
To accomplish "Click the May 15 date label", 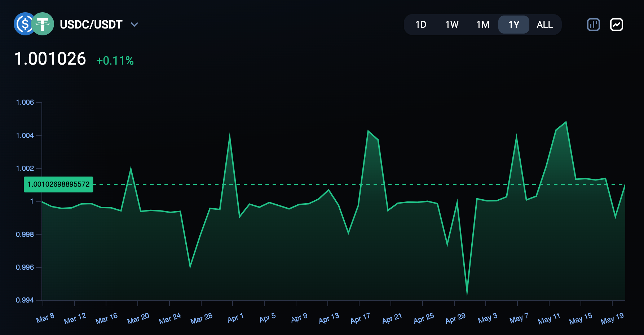I will click(x=581, y=318).
